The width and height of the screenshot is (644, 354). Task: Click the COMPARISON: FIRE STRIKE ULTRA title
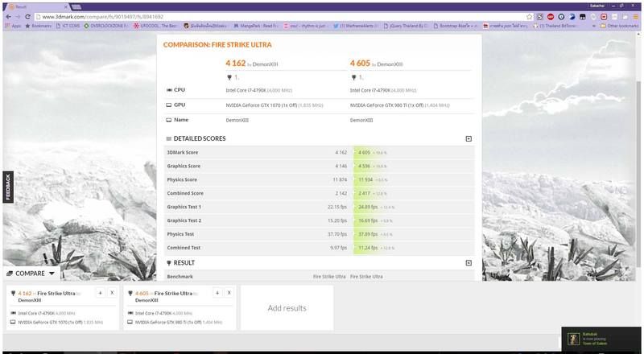[x=217, y=45]
